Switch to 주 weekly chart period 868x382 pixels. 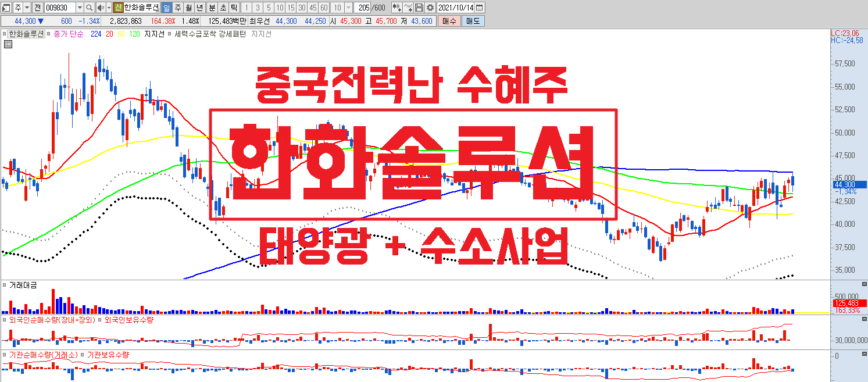(177, 8)
